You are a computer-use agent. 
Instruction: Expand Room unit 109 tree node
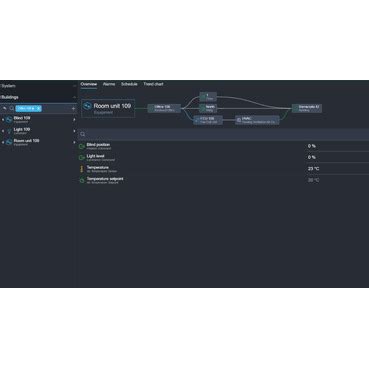pyautogui.click(x=3, y=142)
